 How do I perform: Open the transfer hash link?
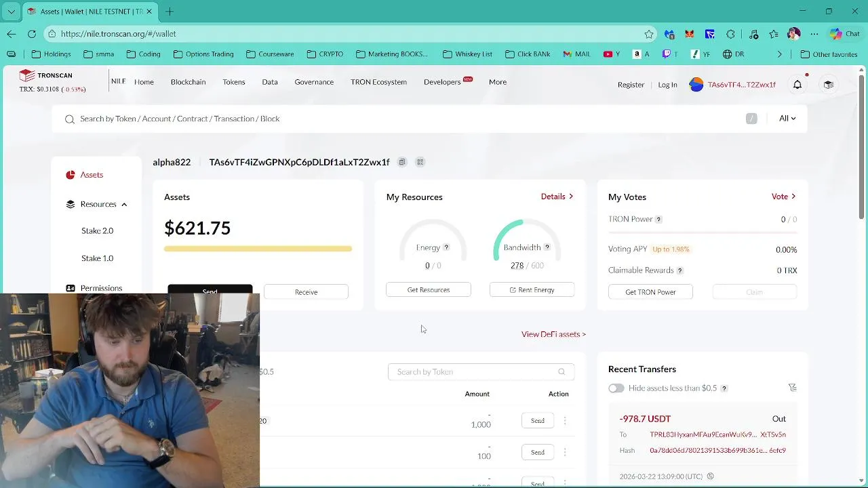click(717, 451)
